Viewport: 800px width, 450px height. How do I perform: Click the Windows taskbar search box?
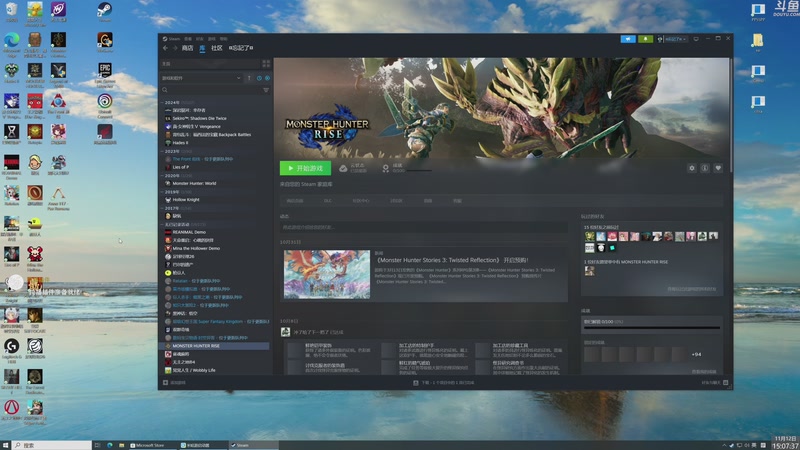[x=52, y=445]
